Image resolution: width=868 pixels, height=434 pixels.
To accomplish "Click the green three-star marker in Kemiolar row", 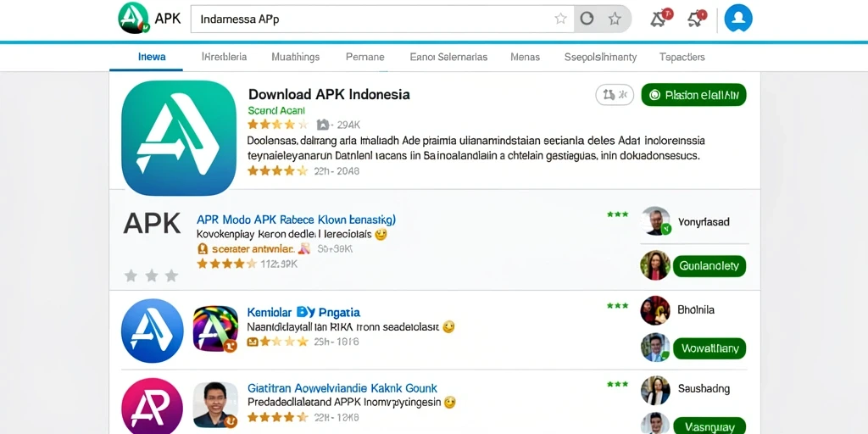I will click(x=617, y=305).
